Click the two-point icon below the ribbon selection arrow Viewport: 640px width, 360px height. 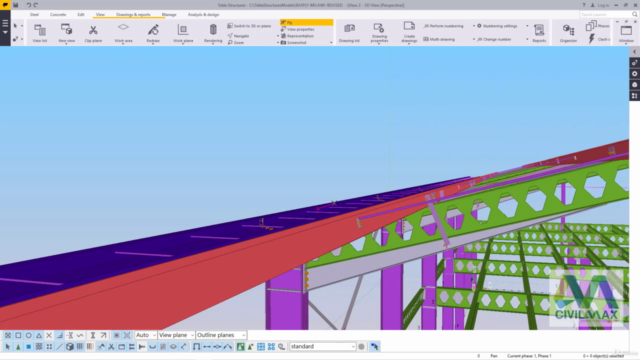tap(16, 39)
